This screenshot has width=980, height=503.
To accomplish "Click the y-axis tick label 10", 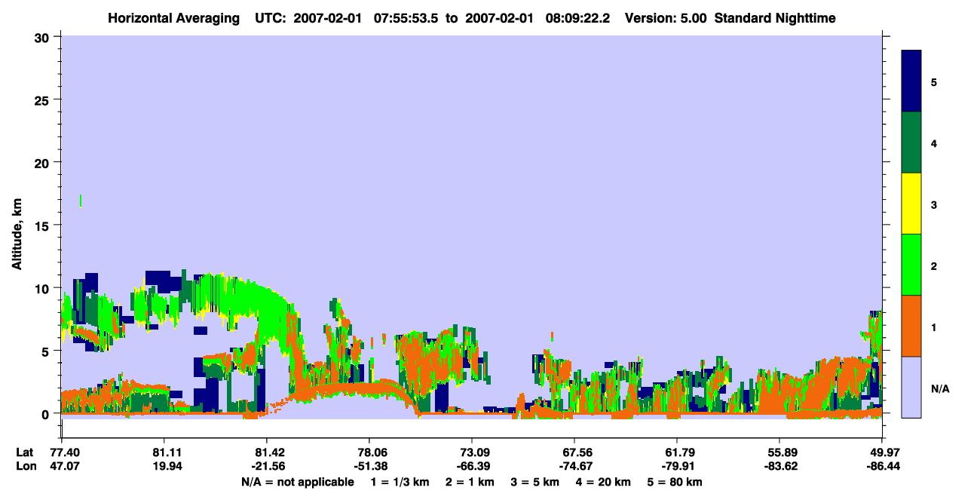I will (x=43, y=288).
